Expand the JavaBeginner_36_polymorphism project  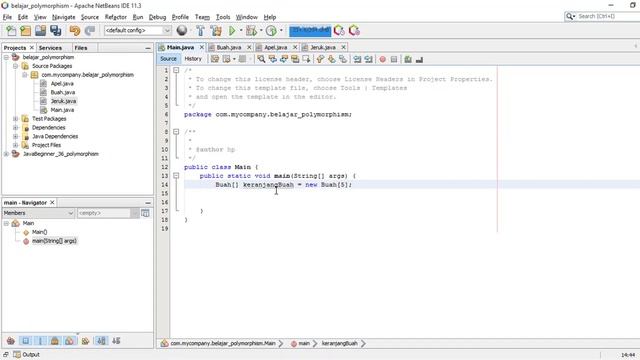pos(6,154)
